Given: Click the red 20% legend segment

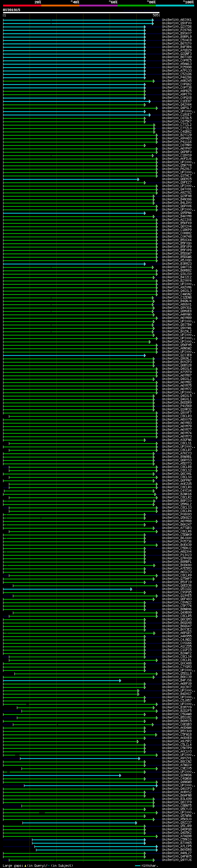Looking at the screenshot, I should coord(22,6).
